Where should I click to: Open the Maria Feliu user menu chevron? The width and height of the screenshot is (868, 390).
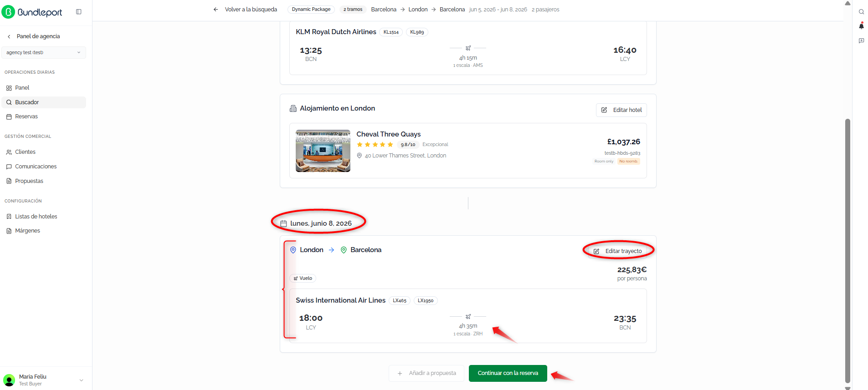[x=82, y=380]
